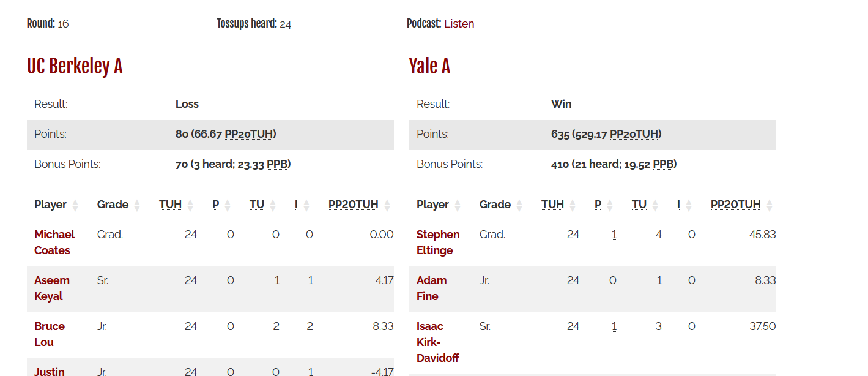Open the Yale A team page
868x376 pixels.
(x=429, y=66)
